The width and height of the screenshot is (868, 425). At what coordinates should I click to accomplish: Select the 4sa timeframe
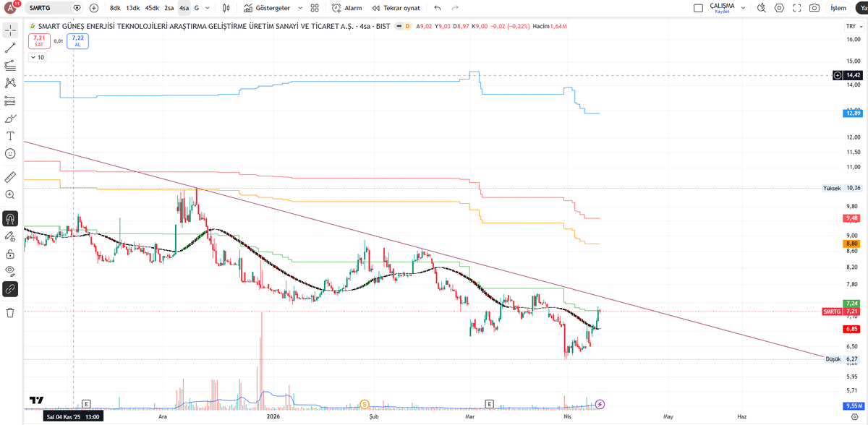pos(184,8)
